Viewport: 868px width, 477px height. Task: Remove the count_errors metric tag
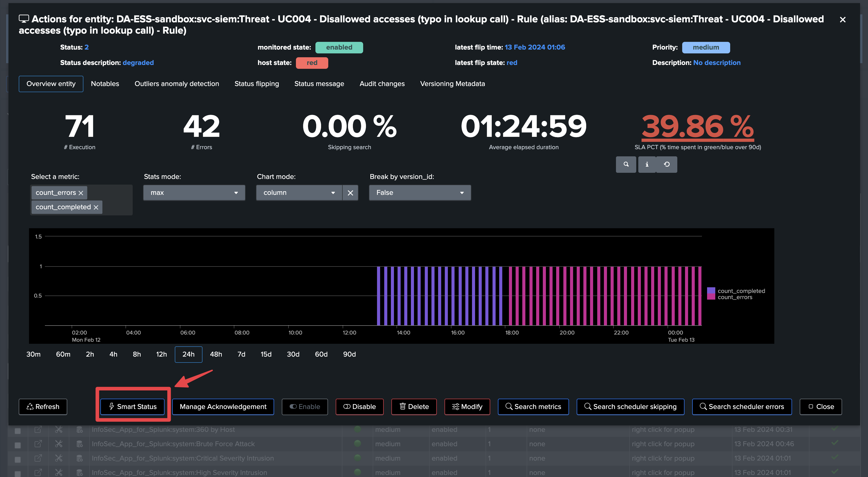pos(81,193)
